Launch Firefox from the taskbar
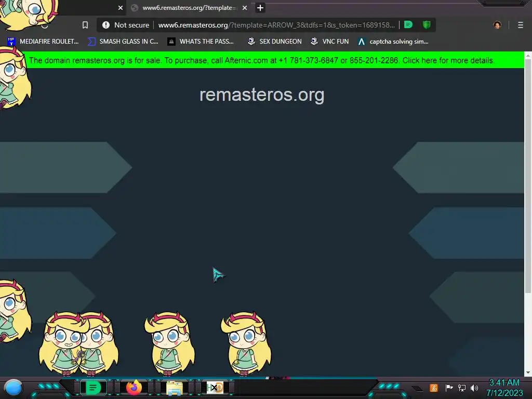Screen dimensions: 532x399 pos(134,387)
